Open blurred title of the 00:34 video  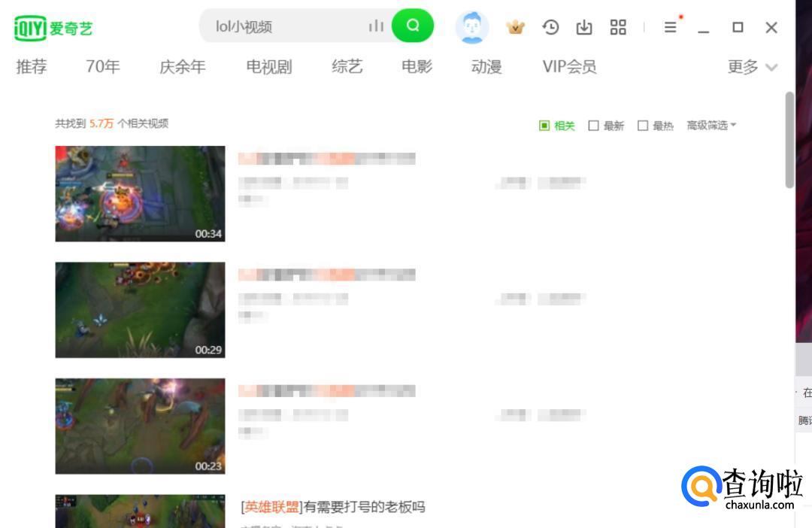[327, 159]
